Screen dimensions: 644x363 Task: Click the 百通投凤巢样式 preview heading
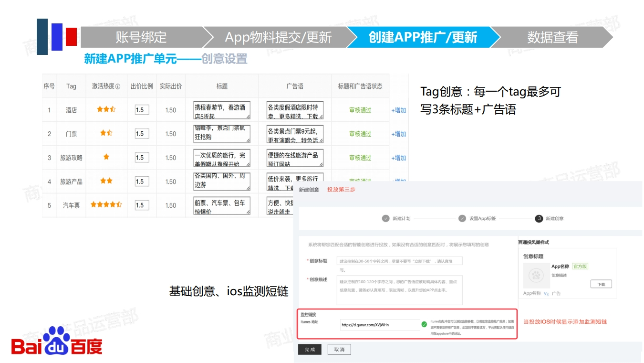pos(533,243)
